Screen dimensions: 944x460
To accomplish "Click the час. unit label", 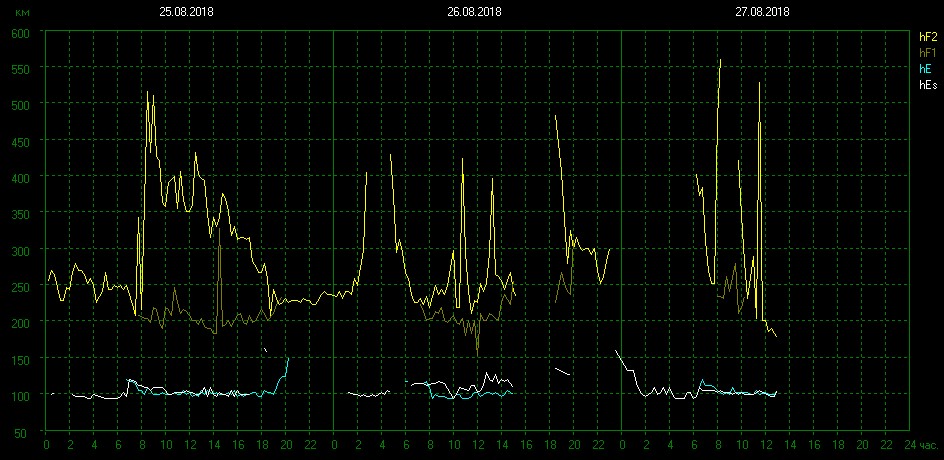I will (929, 443).
